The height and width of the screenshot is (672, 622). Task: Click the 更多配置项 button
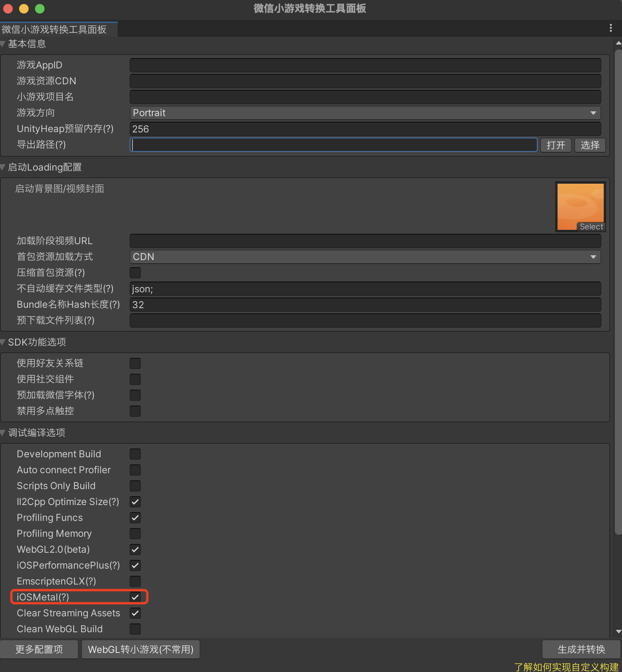tap(39, 649)
